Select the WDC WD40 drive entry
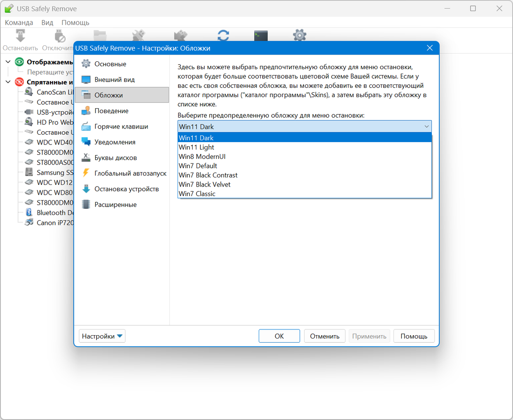The image size is (513, 420). (x=55, y=142)
